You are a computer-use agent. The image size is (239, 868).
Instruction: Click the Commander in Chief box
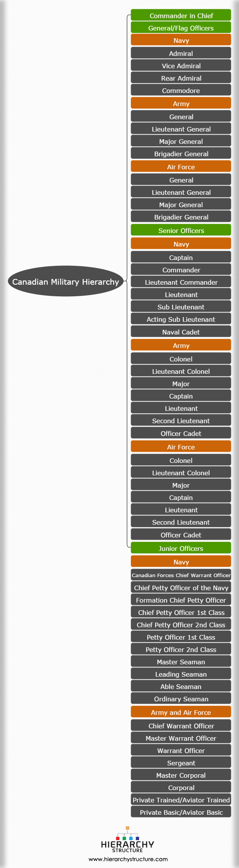point(181,15)
